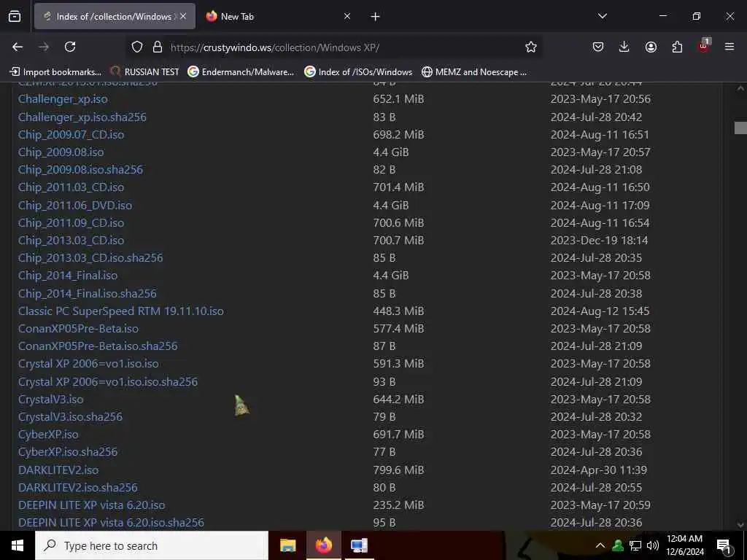Click the page scrollbar thumb
Viewport: 747px width, 560px height.
click(740, 128)
